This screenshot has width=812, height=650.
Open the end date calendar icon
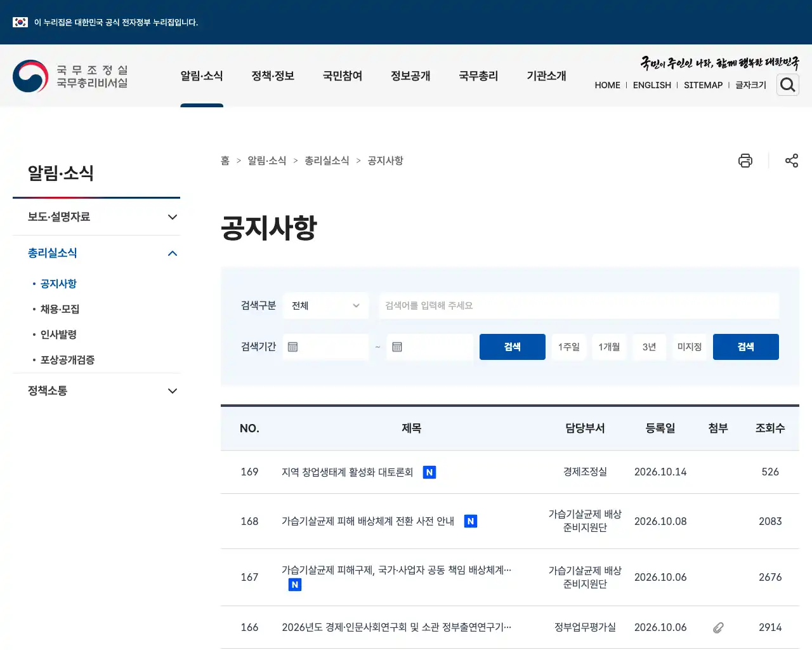point(397,347)
